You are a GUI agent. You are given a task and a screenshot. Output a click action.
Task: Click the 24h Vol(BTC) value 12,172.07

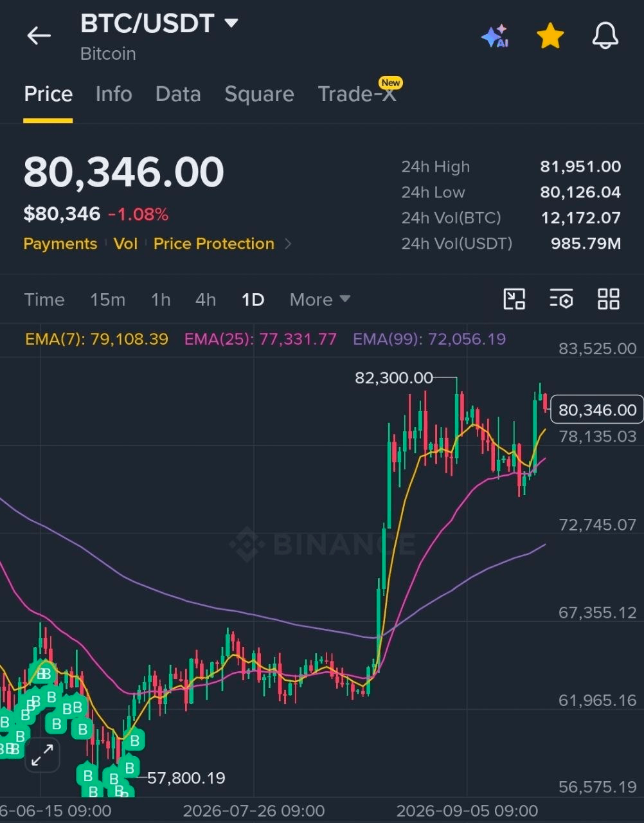pyautogui.click(x=581, y=218)
